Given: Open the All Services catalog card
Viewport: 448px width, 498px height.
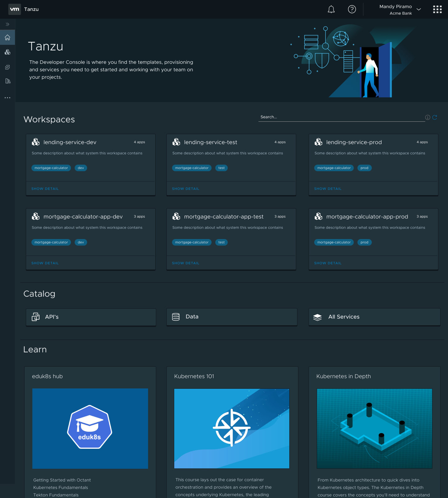Looking at the screenshot, I should [x=375, y=317].
